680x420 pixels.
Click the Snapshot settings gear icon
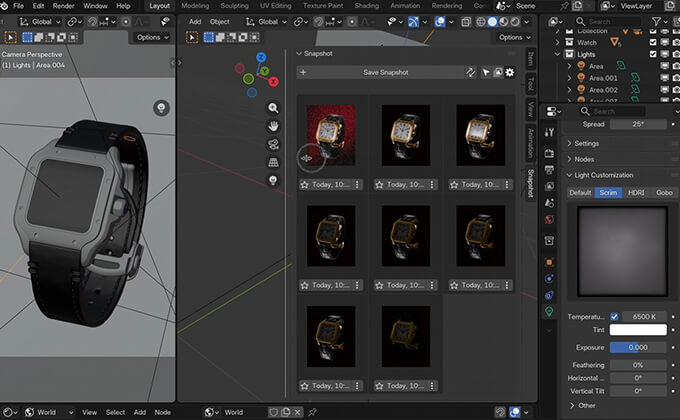pyautogui.click(x=509, y=73)
